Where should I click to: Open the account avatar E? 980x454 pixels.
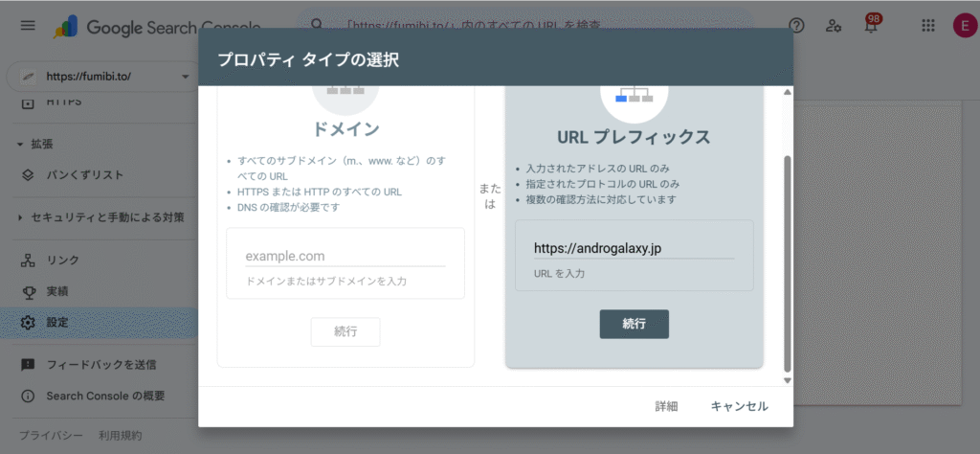[964, 26]
